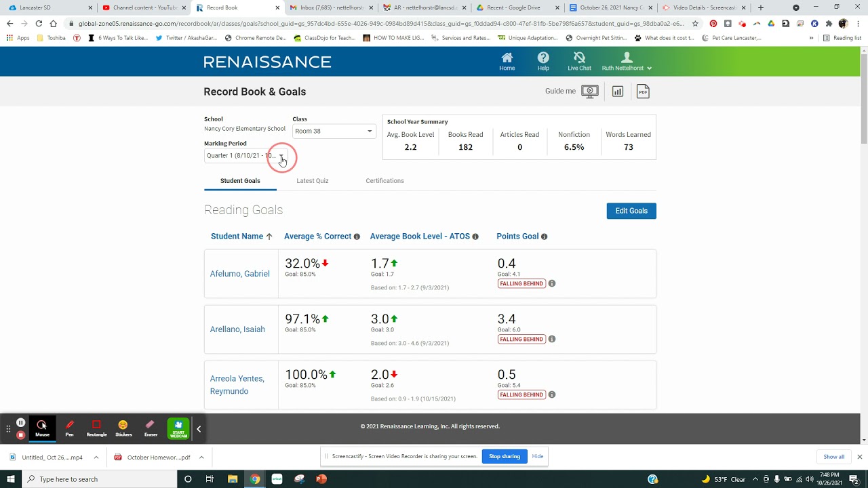Hide the screen sharing notification bar
The width and height of the screenshot is (868, 488).
[x=538, y=456]
